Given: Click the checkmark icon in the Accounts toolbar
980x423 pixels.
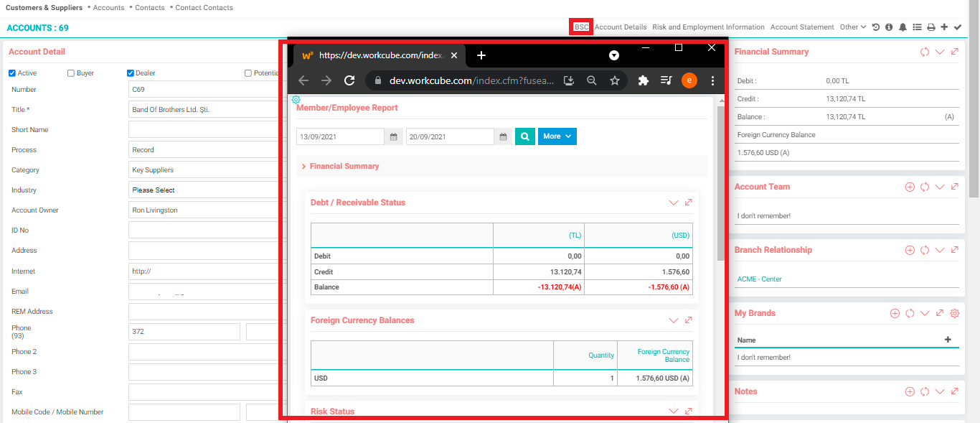Looking at the screenshot, I should click(x=958, y=27).
